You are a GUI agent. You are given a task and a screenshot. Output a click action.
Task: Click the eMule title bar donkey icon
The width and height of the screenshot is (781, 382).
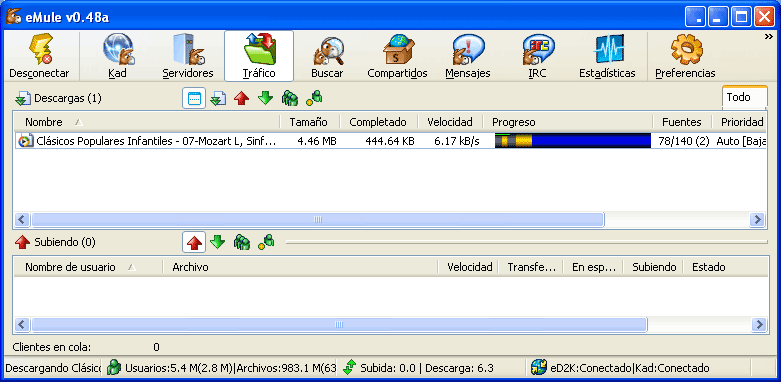pos(14,17)
